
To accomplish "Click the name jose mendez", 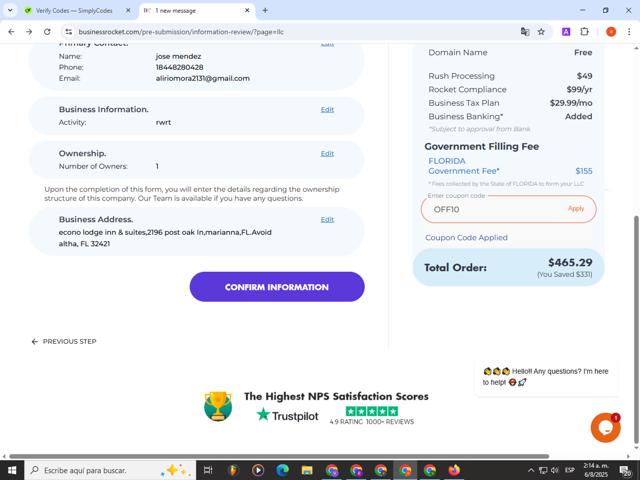I will click(178, 56).
